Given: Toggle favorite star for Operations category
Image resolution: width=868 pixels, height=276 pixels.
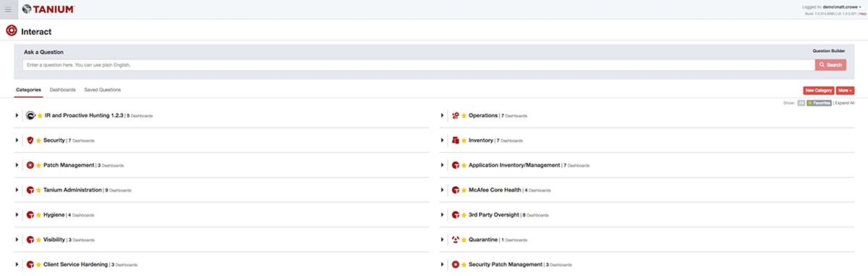Looking at the screenshot, I should click(x=464, y=115).
